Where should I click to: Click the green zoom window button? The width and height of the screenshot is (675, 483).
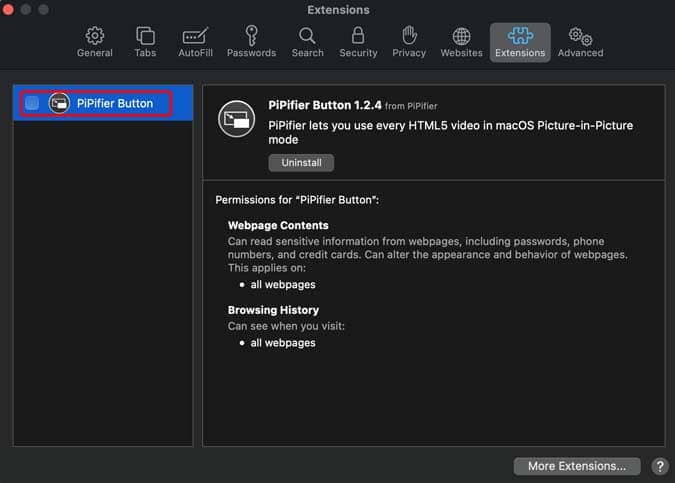(x=46, y=10)
